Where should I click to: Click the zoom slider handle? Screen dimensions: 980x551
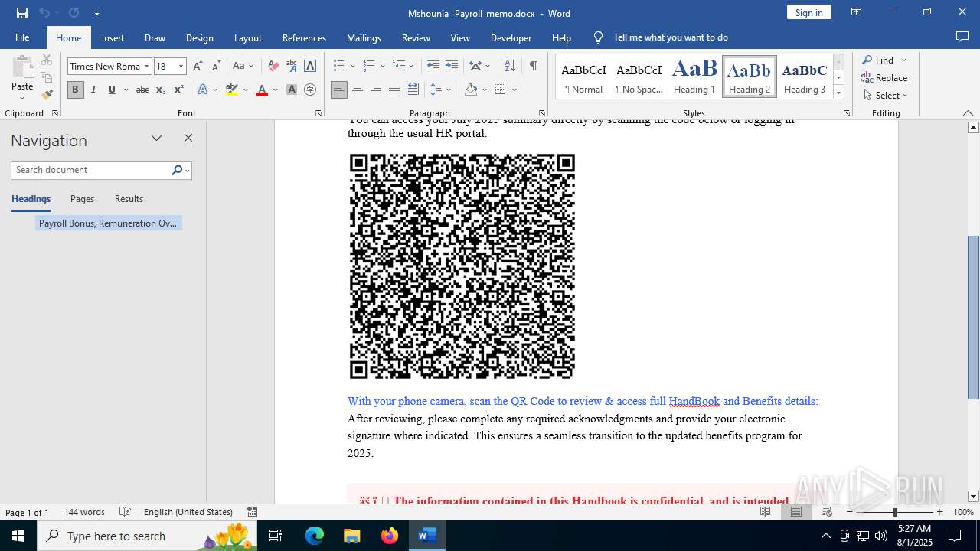894,512
